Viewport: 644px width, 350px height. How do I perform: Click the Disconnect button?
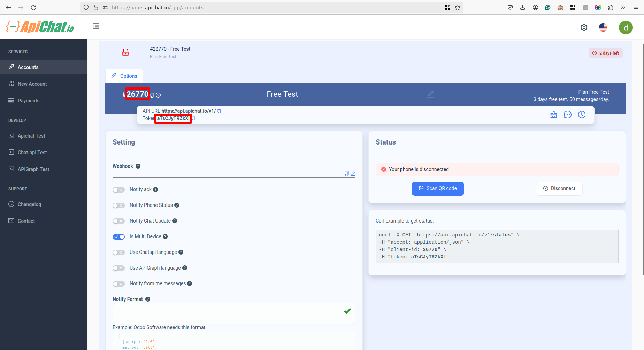point(559,189)
